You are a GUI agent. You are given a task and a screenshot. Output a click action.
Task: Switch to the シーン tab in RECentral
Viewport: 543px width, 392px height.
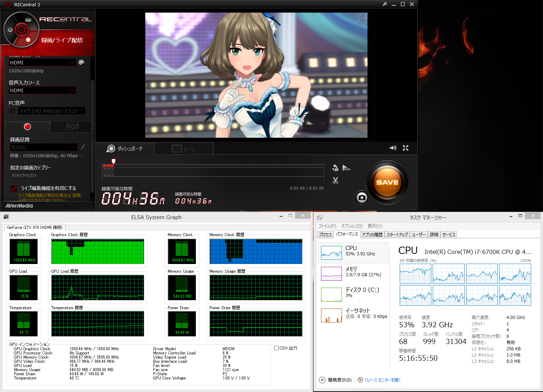(184, 149)
